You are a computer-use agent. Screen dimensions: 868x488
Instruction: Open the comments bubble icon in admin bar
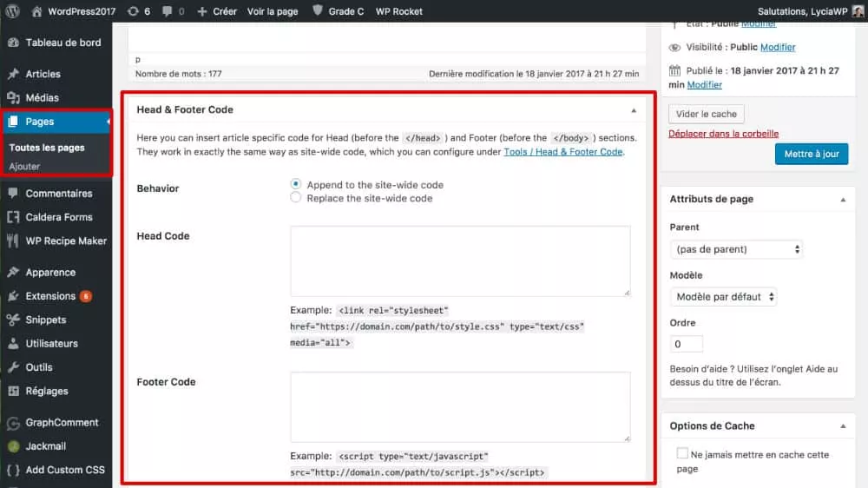click(x=167, y=11)
